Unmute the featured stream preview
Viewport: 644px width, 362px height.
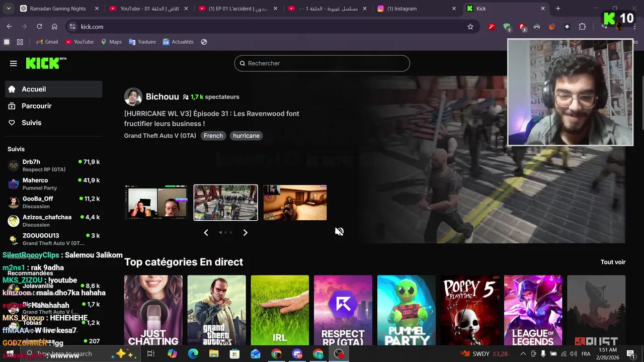point(340,231)
